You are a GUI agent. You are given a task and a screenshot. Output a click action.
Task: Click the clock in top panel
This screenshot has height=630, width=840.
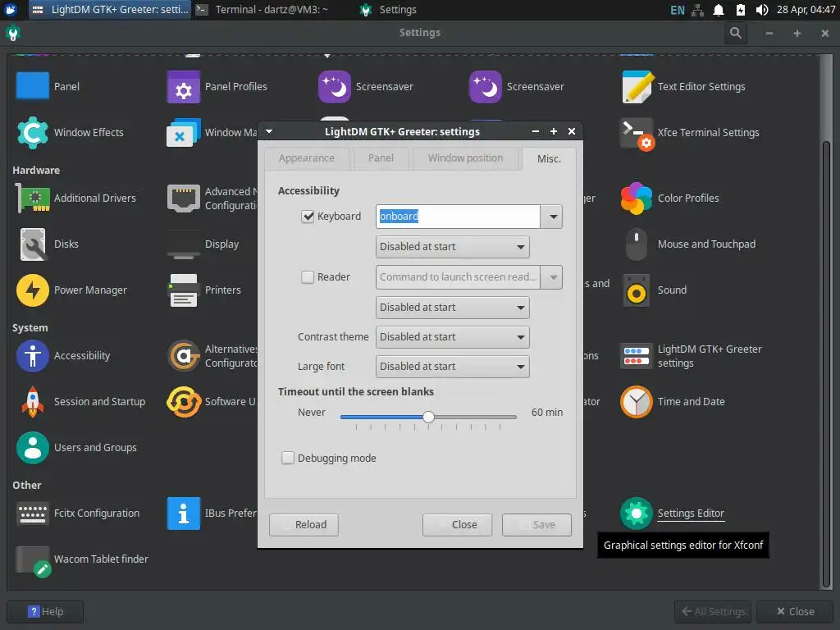tap(806, 10)
